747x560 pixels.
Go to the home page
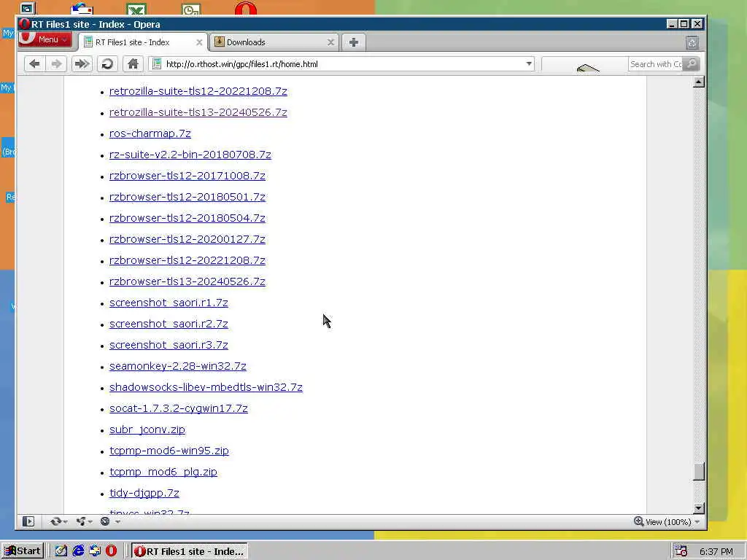[133, 64]
